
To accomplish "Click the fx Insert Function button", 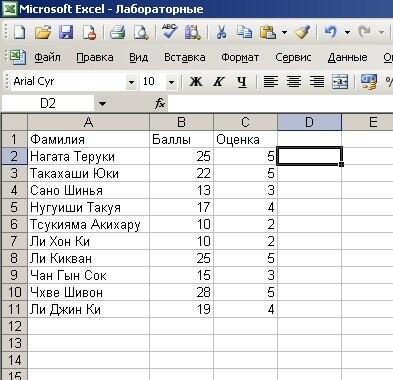I will [x=160, y=104].
